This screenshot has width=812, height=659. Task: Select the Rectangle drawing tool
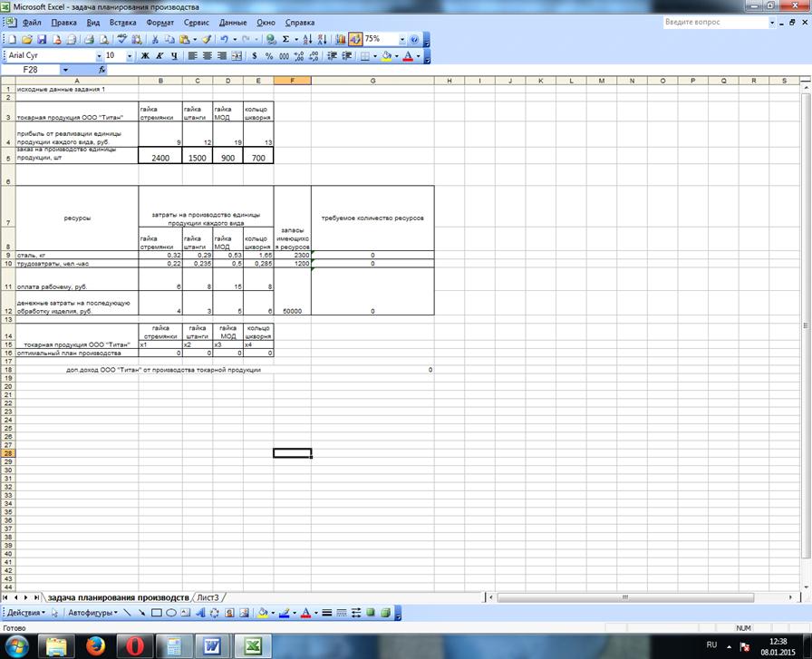[156, 613]
